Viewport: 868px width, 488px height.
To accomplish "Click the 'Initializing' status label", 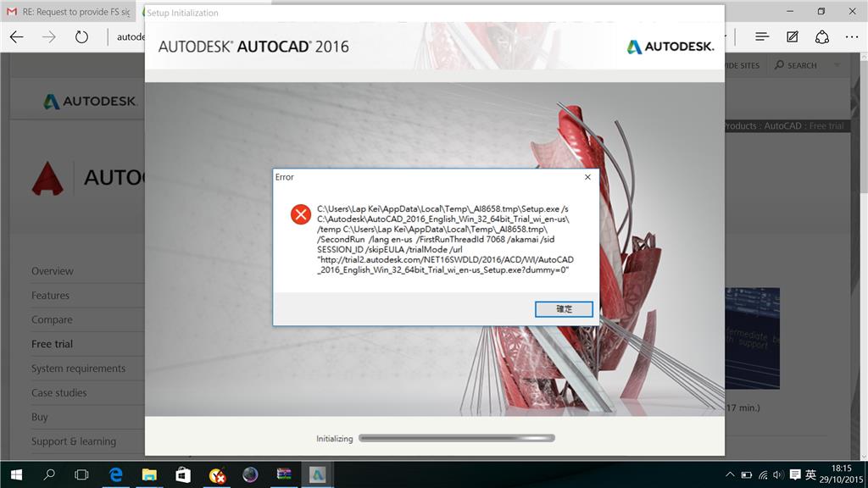I will point(334,439).
